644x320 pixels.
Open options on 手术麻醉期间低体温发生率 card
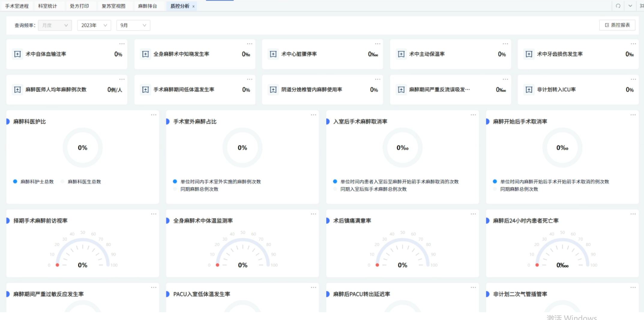(250, 79)
